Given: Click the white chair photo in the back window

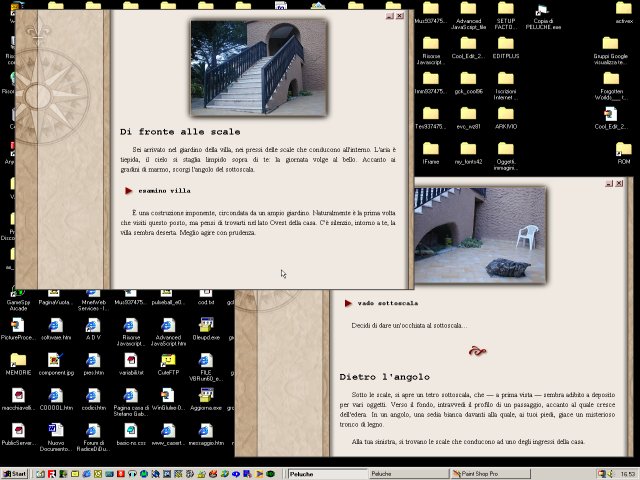Looking at the screenshot, I should pyautogui.click(x=480, y=235).
